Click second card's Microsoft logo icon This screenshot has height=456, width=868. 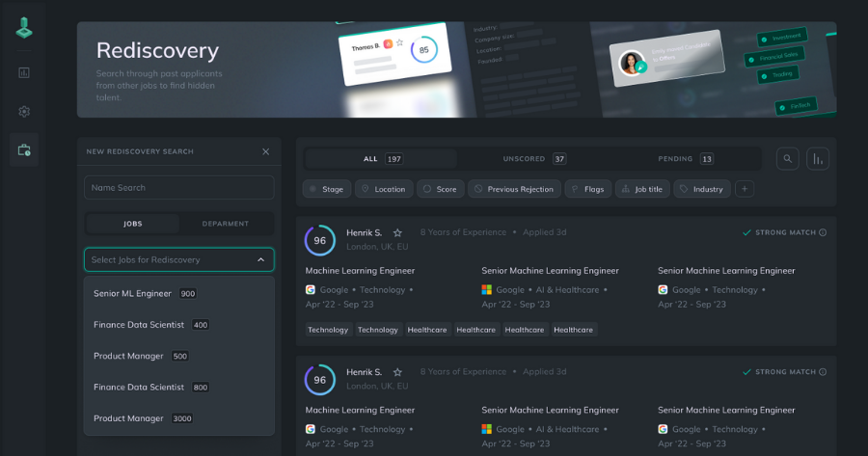point(487,429)
